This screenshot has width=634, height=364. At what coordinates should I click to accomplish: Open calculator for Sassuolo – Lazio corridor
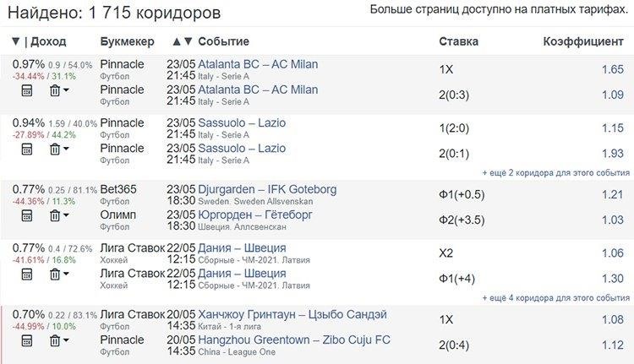pos(27,149)
